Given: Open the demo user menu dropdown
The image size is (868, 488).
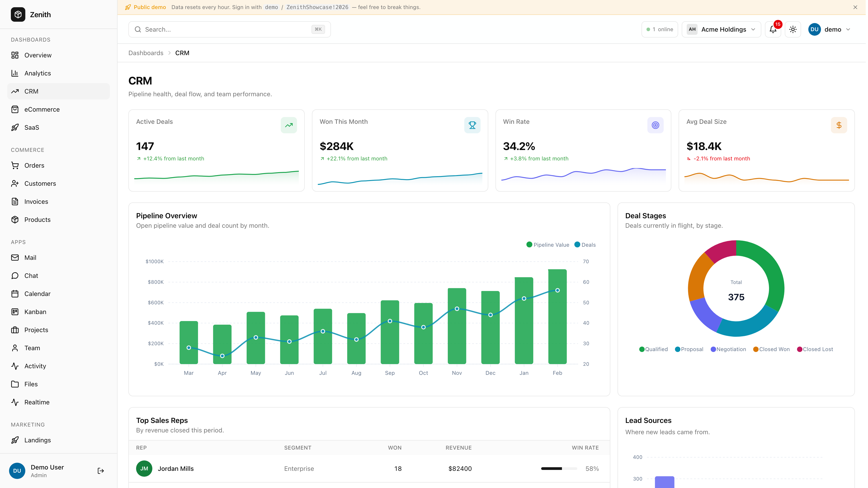Looking at the screenshot, I should (830, 29).
